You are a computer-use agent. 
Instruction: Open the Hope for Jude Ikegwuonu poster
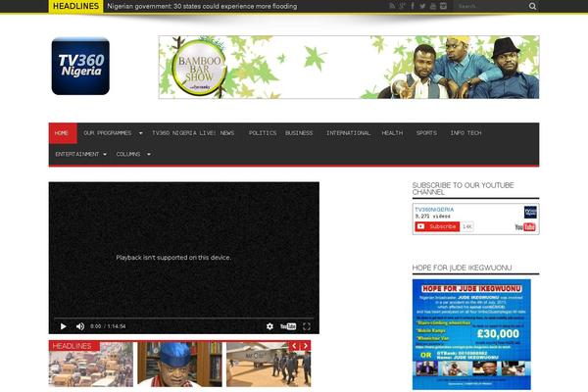pyautogui.click(x=471, y=334)
